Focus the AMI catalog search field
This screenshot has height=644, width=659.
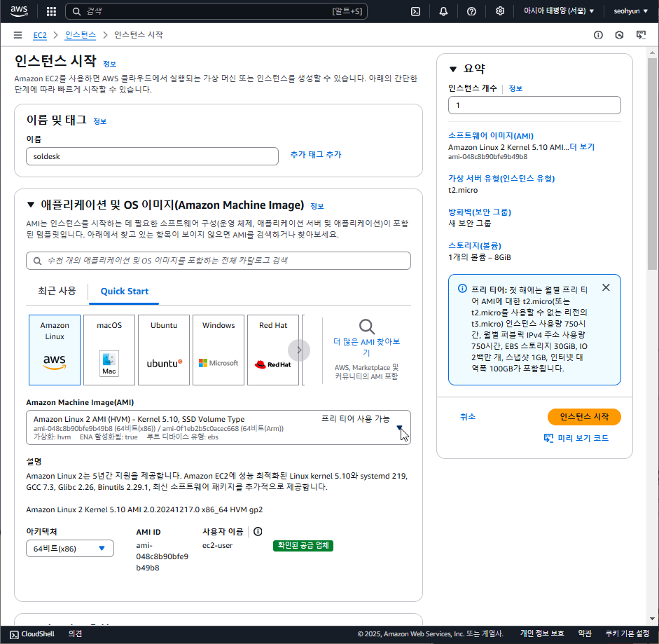click(x=218, y=261)
